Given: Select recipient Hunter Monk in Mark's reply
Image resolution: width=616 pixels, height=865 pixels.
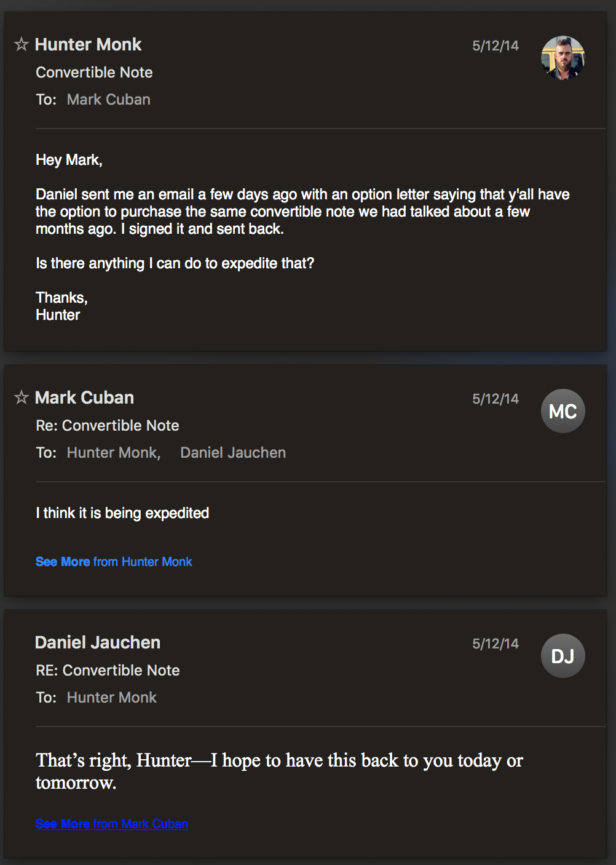Looking at the screenshot, I should pyautogui.click(x=114, y=453).
